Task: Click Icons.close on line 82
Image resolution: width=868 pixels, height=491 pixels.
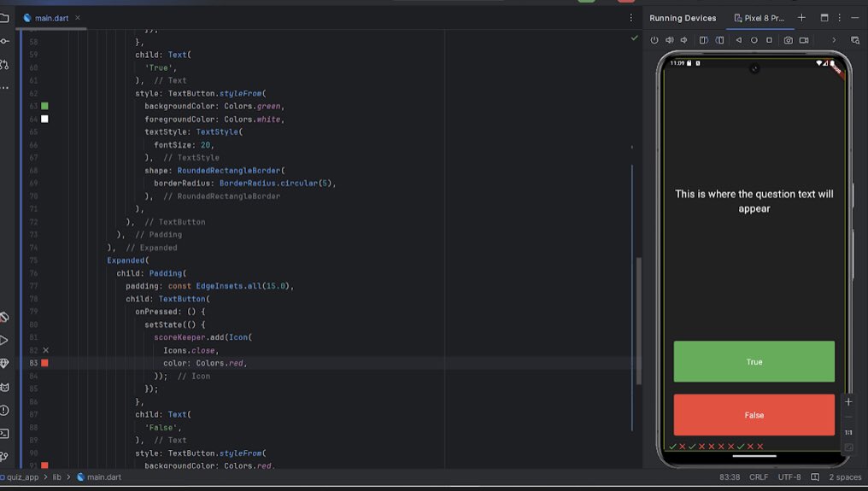Action: coord(189,350)
